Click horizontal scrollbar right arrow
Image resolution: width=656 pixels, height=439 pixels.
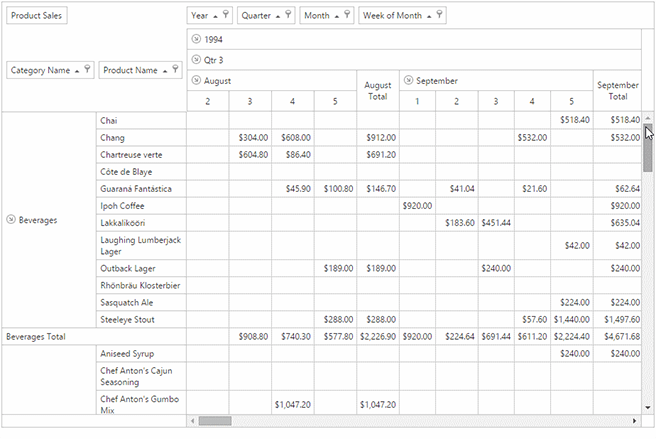click(634, 421)
